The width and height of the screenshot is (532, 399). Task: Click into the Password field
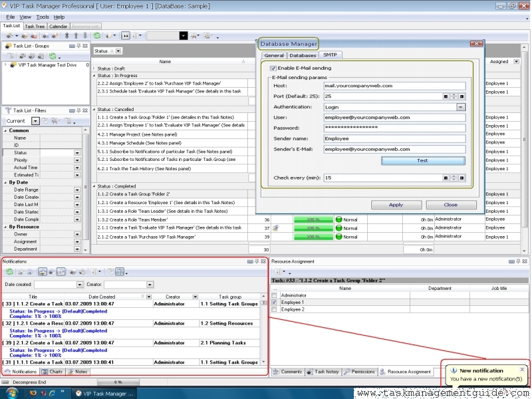point(394,128)
